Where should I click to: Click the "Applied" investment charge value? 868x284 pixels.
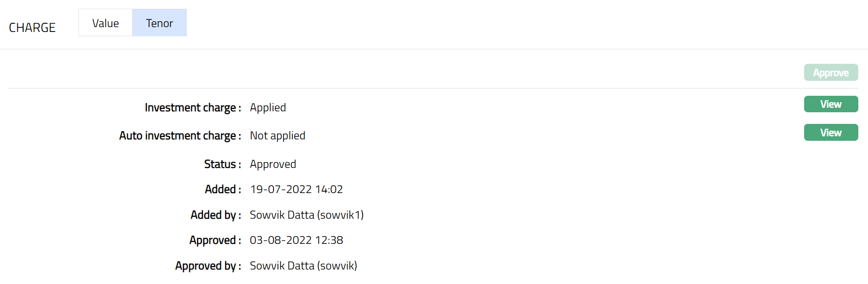(268, 107)
